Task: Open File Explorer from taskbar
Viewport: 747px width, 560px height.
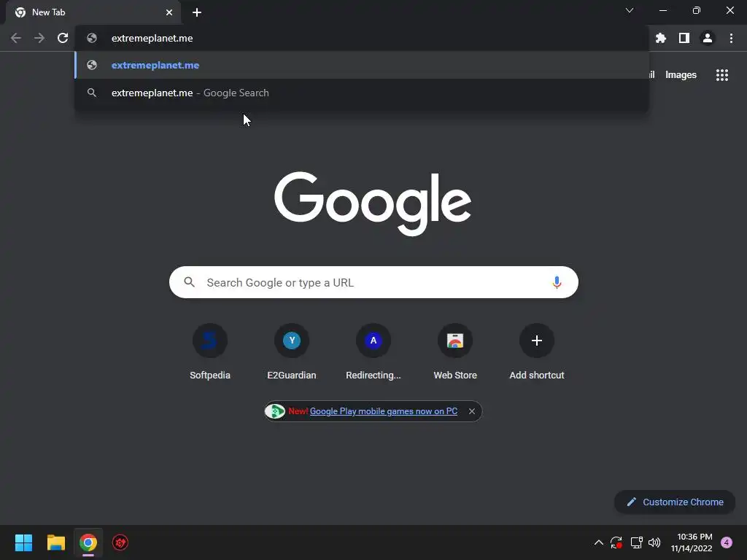Action: point(55,542)
